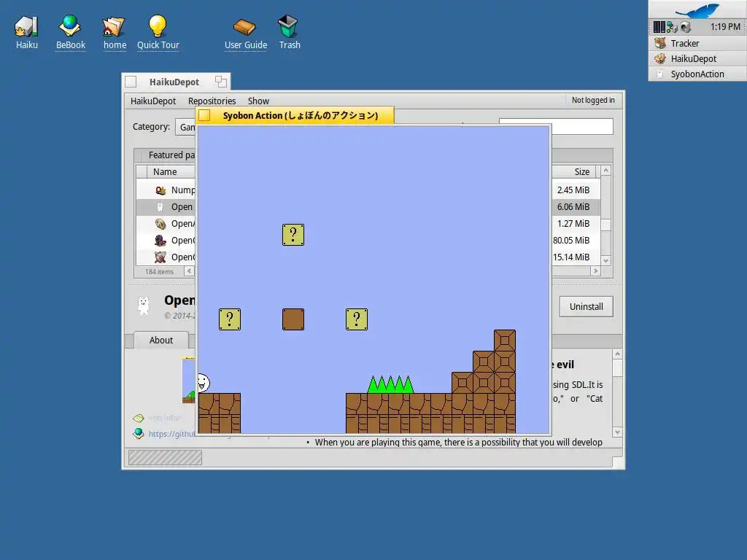Click the package list right scroll arrow
Viewport: 747px width, 560px height.
tap(595, 271)
